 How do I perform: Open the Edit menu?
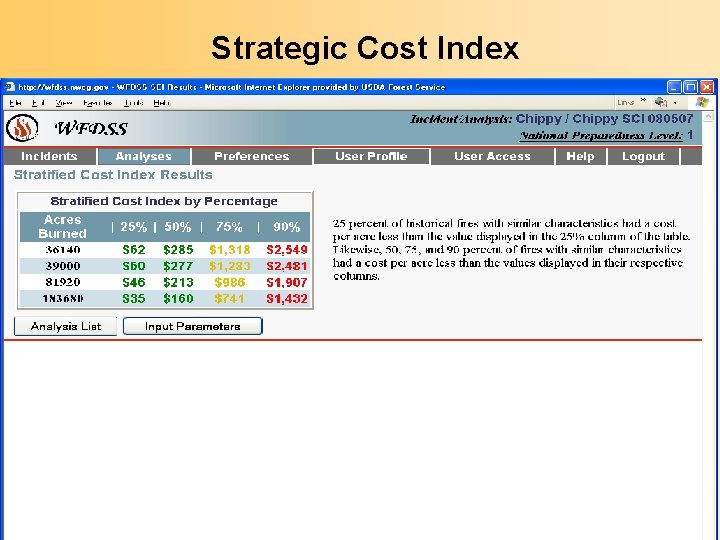click(38, 102)
